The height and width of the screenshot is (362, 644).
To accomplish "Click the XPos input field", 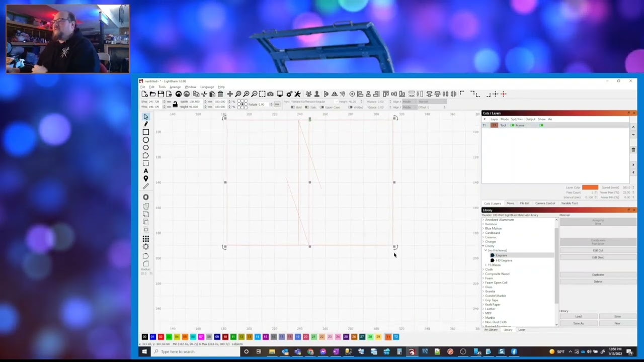I will (155, 102).
